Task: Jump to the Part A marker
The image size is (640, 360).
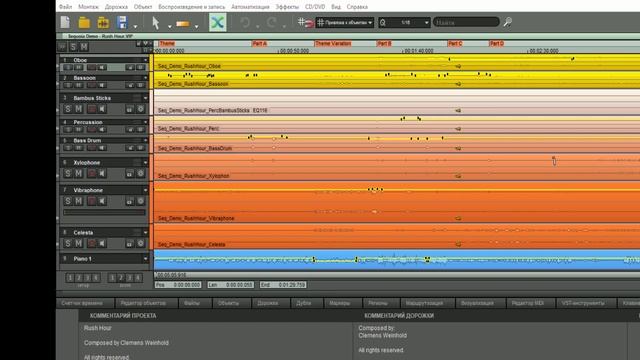Action: pos(260,43)
